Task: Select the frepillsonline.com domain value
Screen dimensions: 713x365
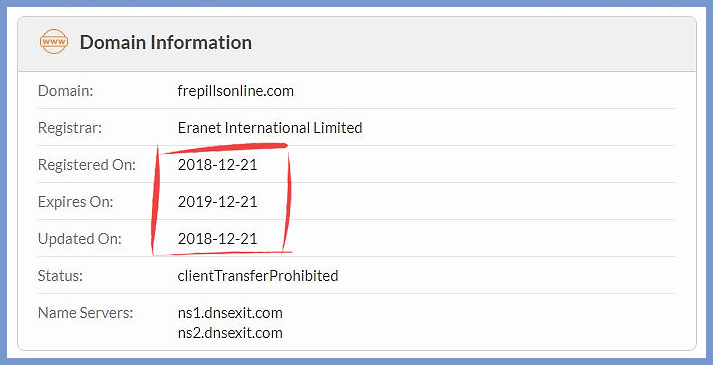Action: [x=236, y=91]
